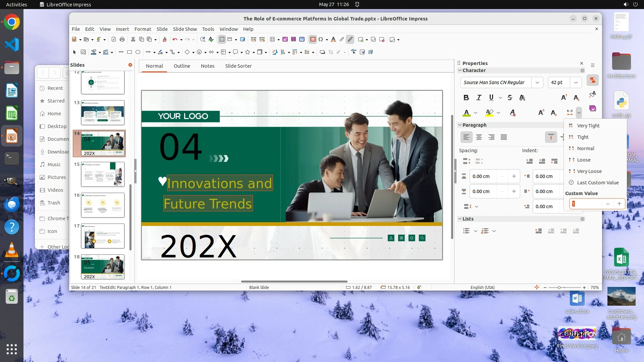Select the Ellipse drawing tool

coord(138,52)
